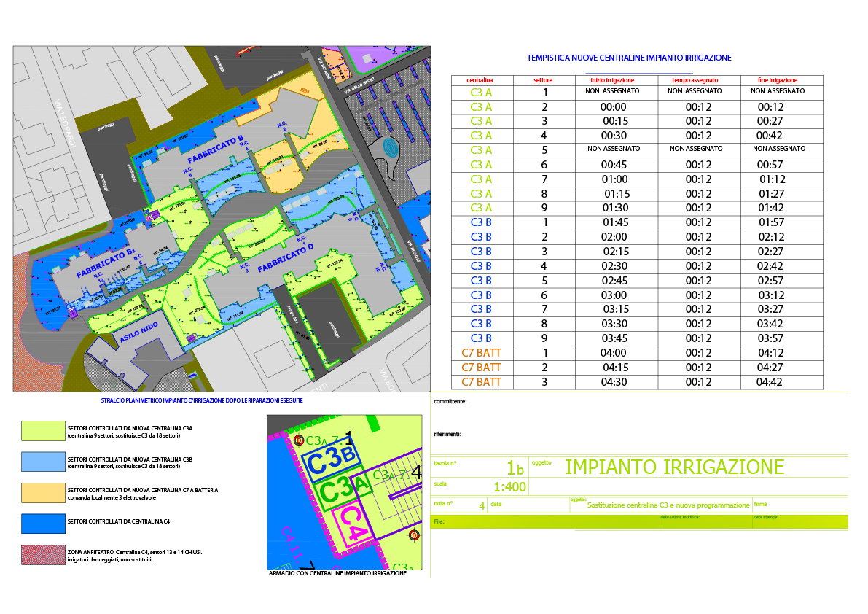Click 'C3 A' in the sector 1 row
This screenshot has width=868, height=614.
point(481,93)
